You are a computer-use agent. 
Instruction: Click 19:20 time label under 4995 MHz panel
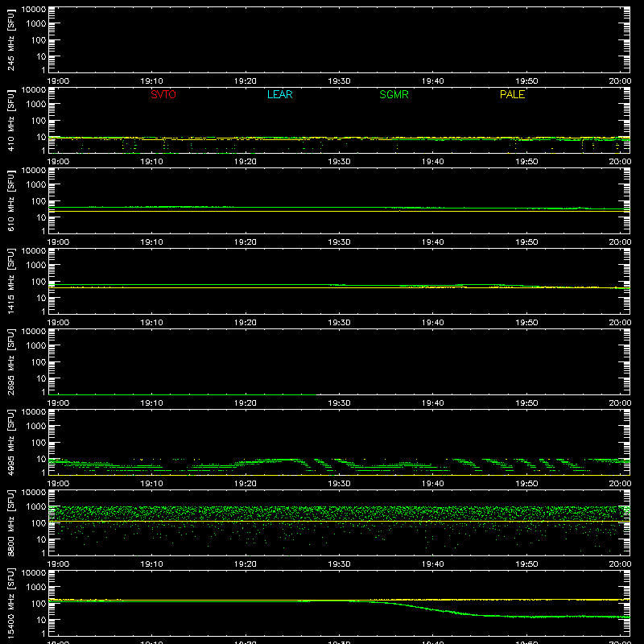coord(246,484)
